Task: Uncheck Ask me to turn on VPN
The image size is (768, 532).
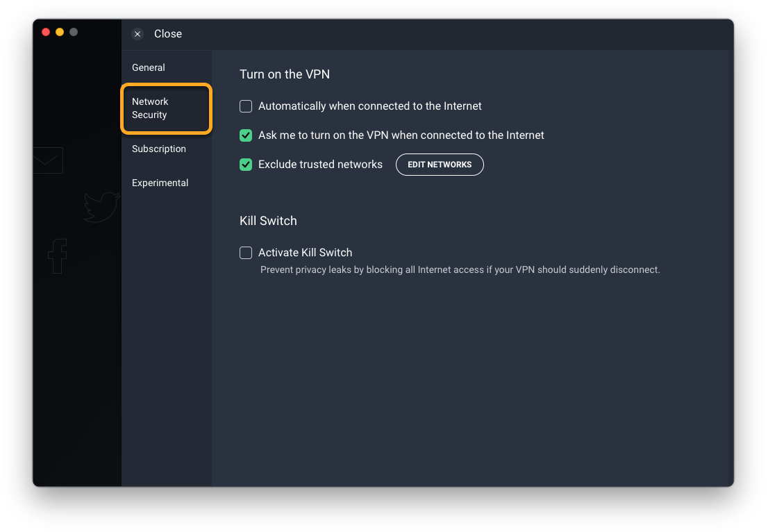Action: click(x=246, y=135)
